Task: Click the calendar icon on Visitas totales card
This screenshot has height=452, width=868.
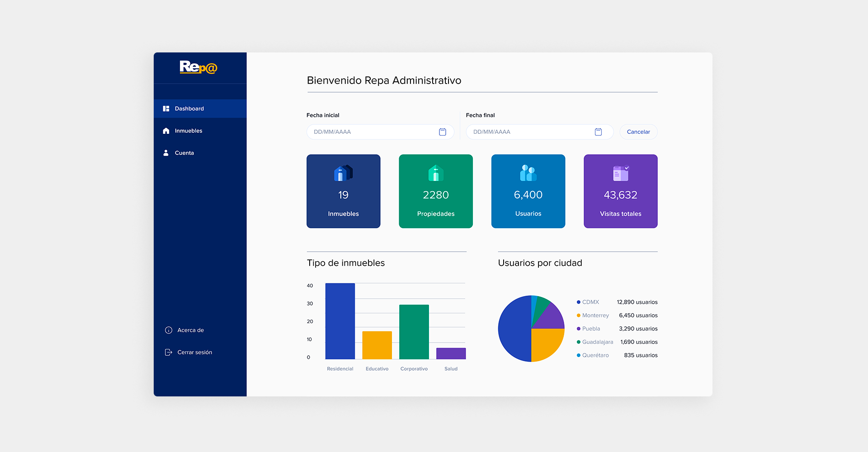Action: 620,173
